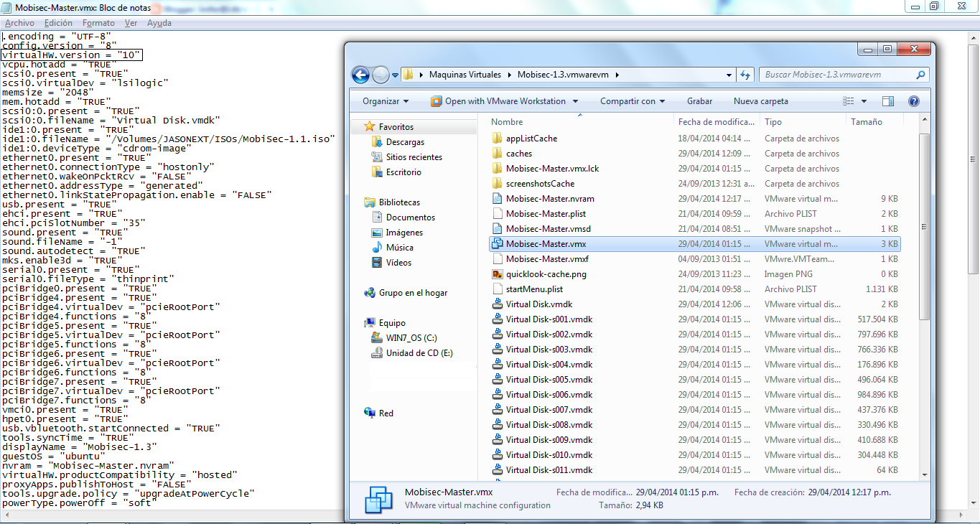
Task: Select Mobisec-Master.plist file icon
Action: point(497,214)
